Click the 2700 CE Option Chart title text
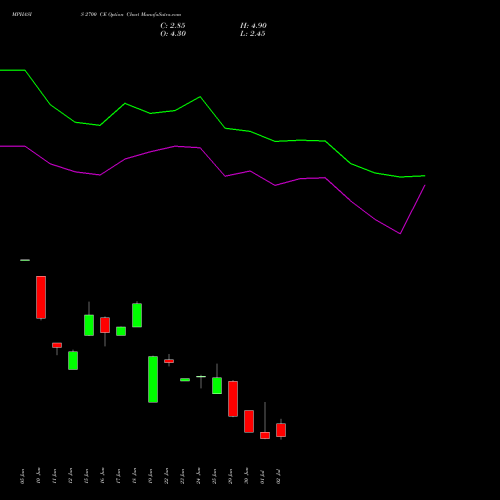This screenshot has height=500, width=500. [x=131, y=15]
